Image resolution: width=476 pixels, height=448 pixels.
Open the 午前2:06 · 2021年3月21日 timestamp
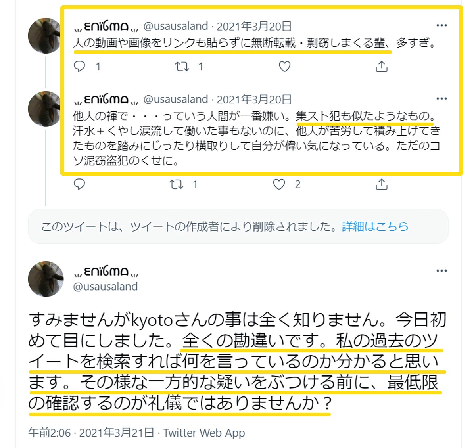point(91,433)
